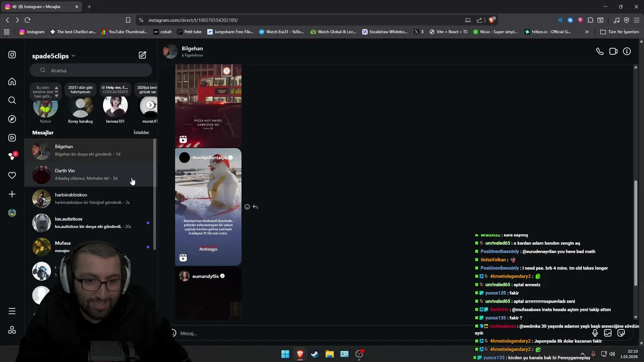This screenshot has height=362, width=644.
Task: Open İstekler message requests
Action: [x=141, y=132]
